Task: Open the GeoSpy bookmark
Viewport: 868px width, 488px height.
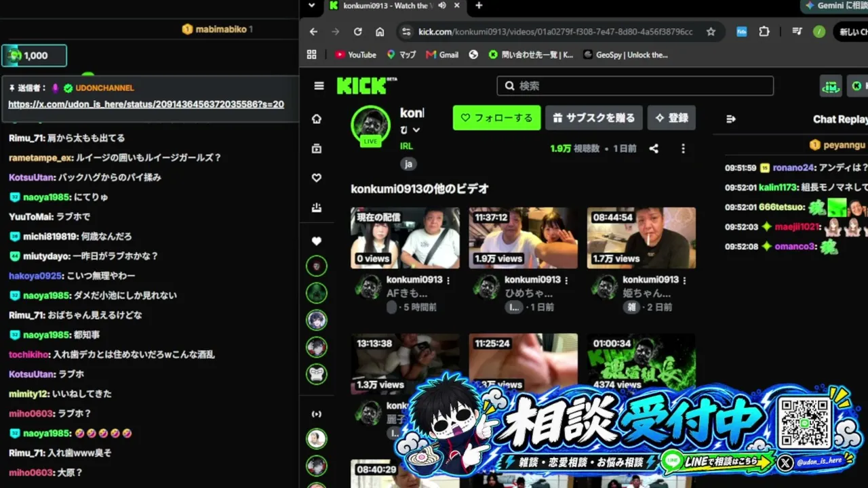Action: coord(625,55)
